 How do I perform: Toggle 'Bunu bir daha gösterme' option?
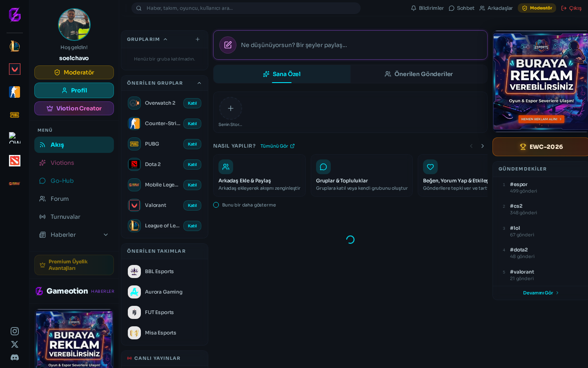[216, 205]
